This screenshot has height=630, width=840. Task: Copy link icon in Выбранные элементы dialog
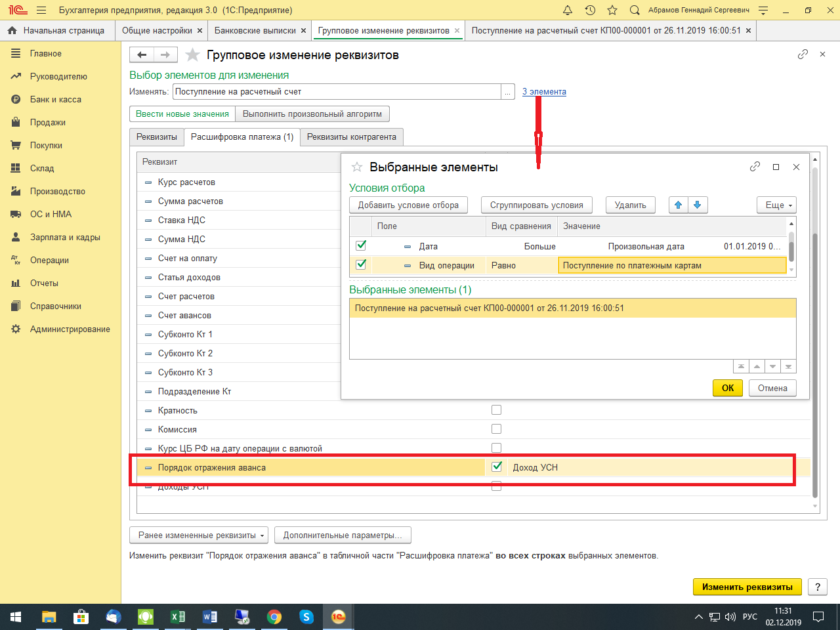[x=755, y=167]
